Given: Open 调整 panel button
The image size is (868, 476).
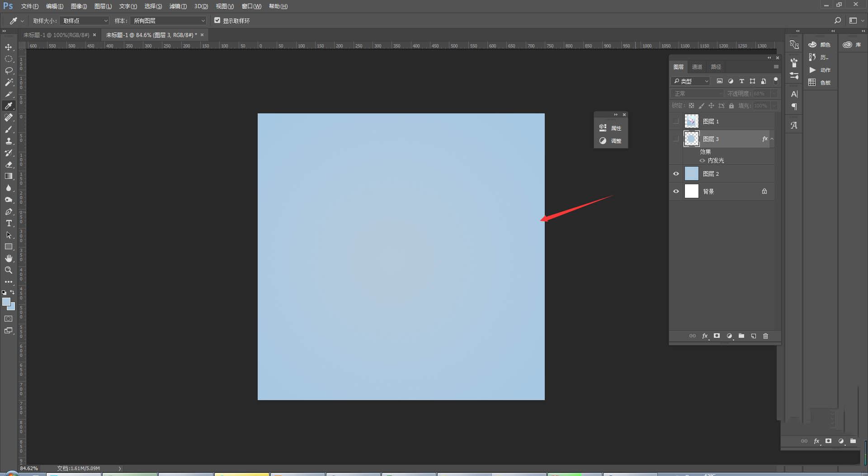Looking at the screenshot, I should 610,141.
